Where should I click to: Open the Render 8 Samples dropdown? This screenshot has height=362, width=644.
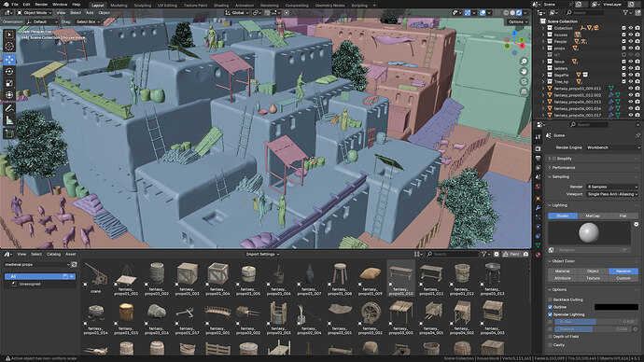[x=612, y=187]
